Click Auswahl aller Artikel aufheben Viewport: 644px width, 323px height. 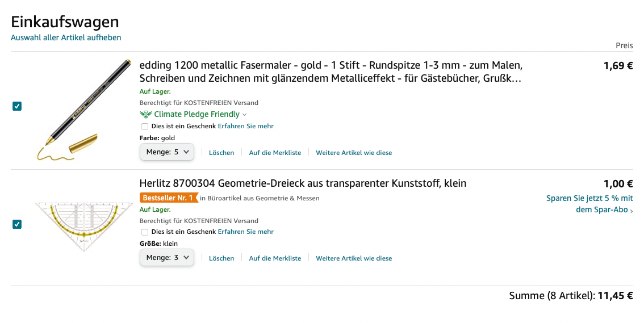pyautogui.click(x=66, y=37)
